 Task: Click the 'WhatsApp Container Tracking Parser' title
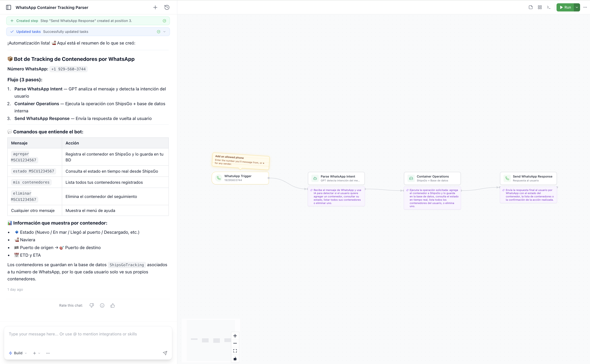[x=52, y=7]
